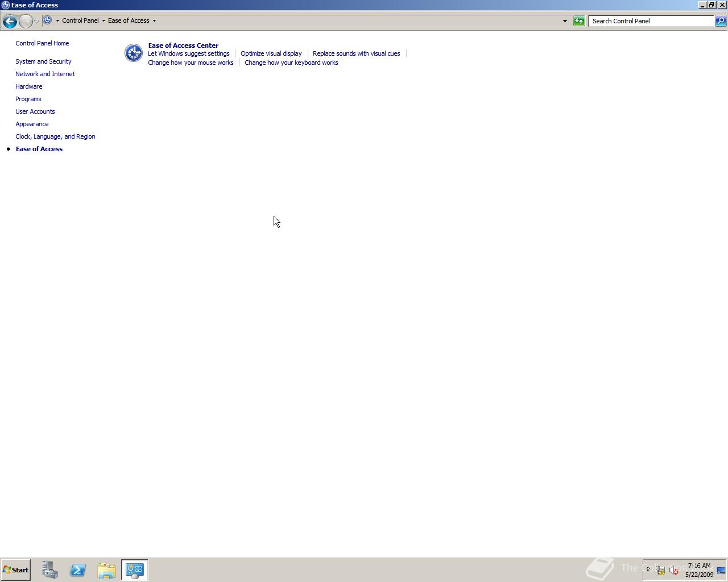Click Ease of Access in the breadcrumb

[129, 20]
